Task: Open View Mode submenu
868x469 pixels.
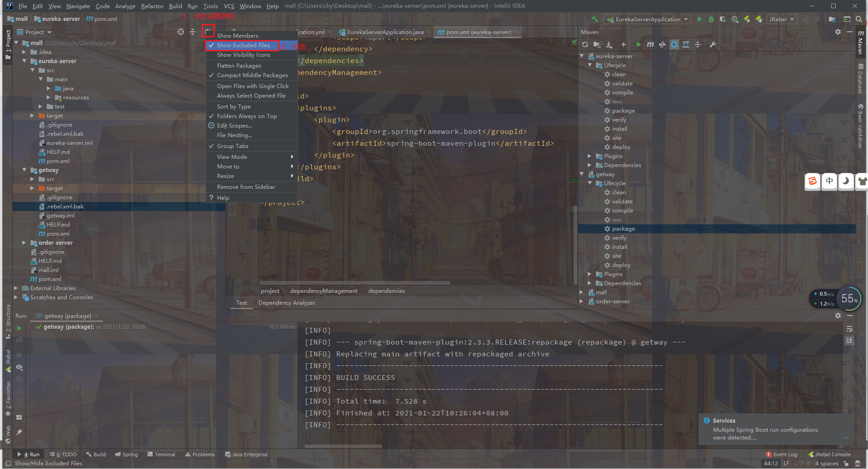Action: click(252, 157)
